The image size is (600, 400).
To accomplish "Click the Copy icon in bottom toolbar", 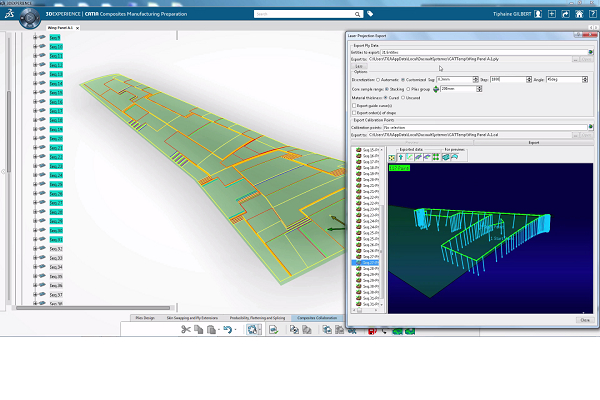I will [x=199, y=330].
